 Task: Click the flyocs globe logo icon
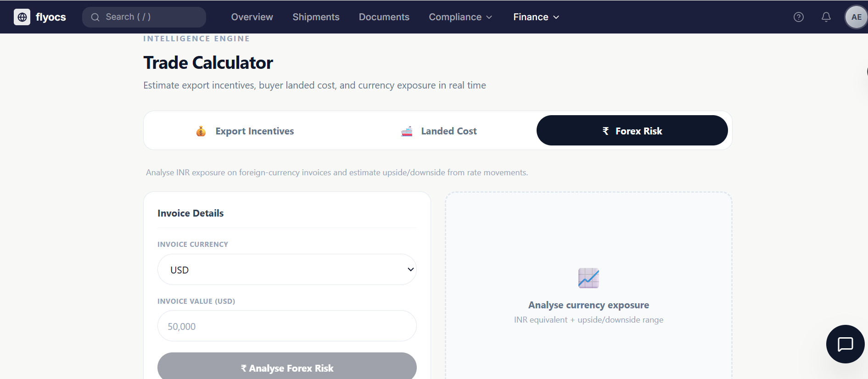22,17
